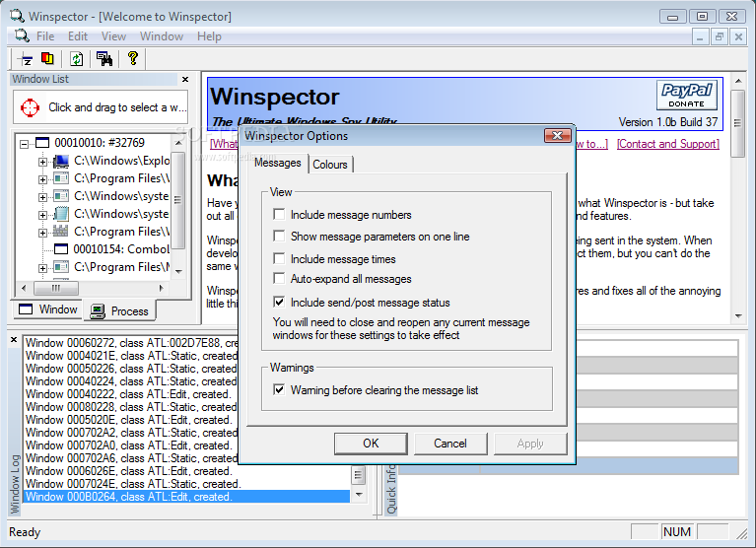Expand the C:\Windows\Explo tree node
The height and width of the screenshot is (548, 756).
point(43,162)
